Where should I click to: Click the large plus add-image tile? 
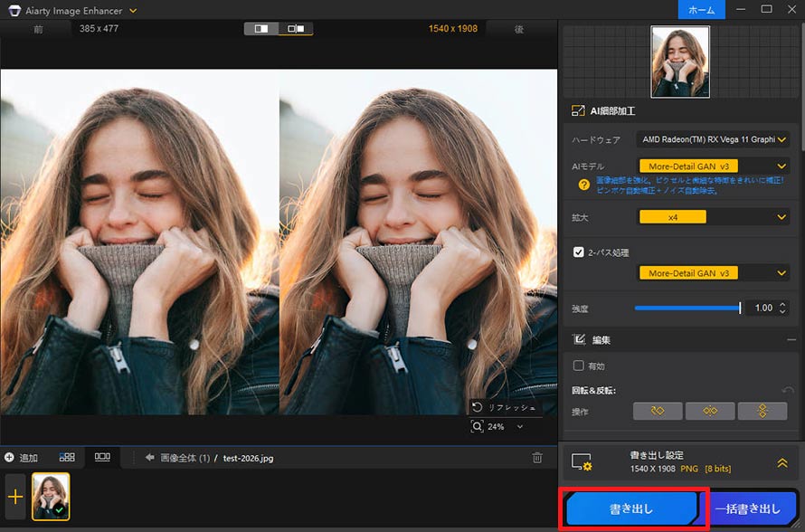[15, 497]
